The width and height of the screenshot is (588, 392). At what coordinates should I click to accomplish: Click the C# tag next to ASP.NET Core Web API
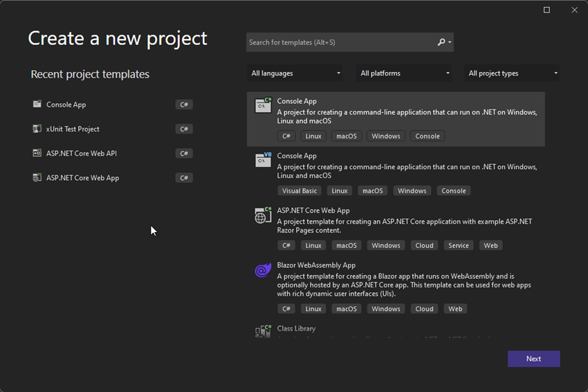[x=184, y=153]
